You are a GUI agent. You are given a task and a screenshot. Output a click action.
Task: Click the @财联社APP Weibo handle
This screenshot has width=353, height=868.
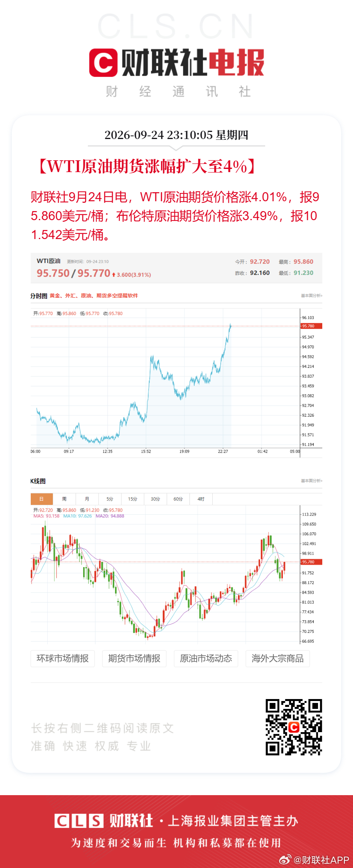(x=322, y=860)
